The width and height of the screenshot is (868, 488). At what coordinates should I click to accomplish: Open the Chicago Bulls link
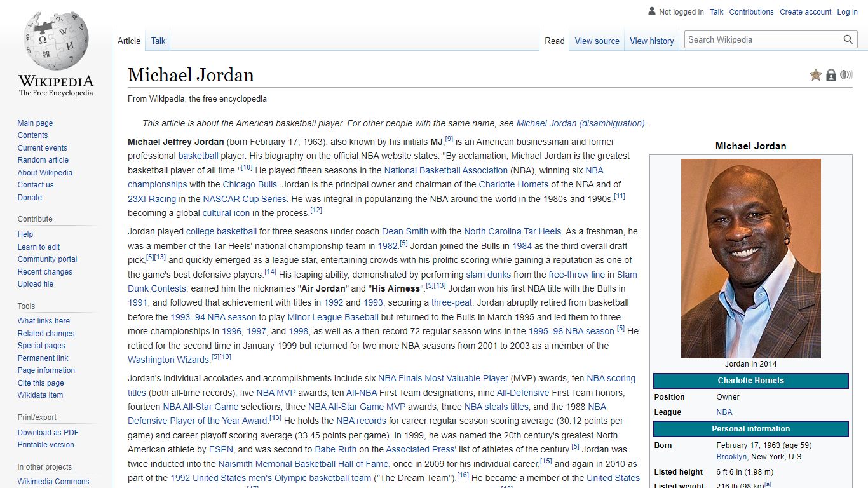coord(250,184)
